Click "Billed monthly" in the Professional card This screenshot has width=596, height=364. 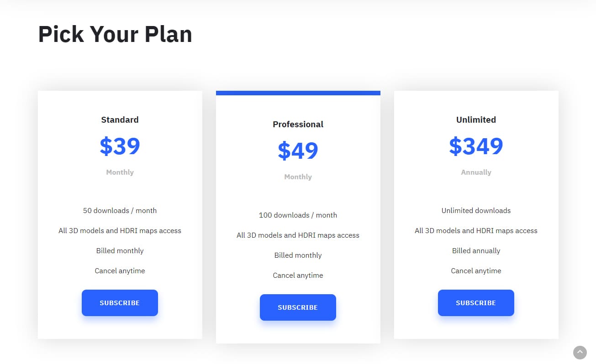point(298,255)
